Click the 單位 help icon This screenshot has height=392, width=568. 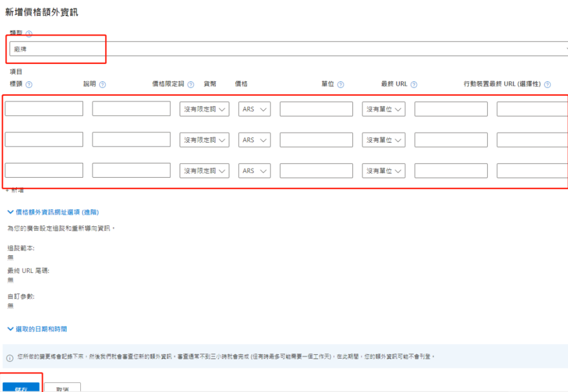point(340,83)
